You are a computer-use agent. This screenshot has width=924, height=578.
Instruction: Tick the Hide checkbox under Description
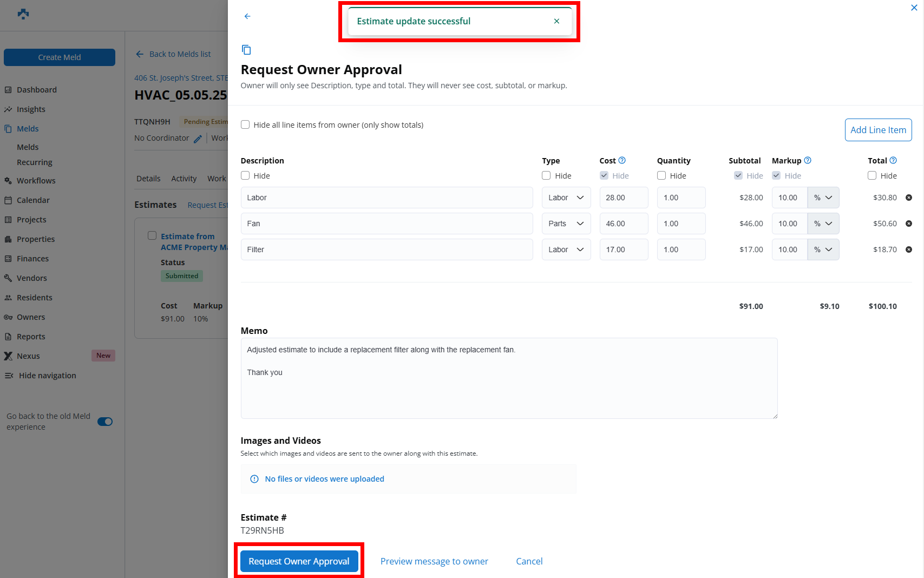coord(245,175)
